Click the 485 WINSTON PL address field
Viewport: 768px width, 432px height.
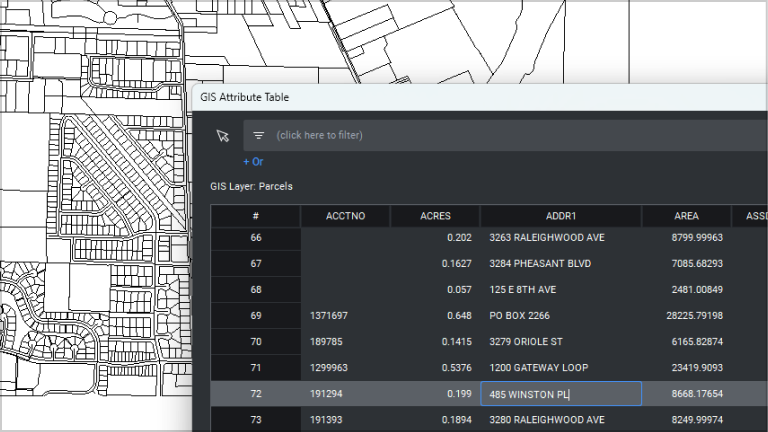[560, 394]
